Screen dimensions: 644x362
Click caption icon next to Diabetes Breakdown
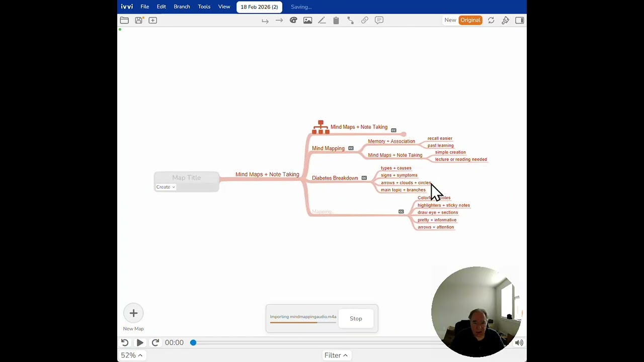364,178
